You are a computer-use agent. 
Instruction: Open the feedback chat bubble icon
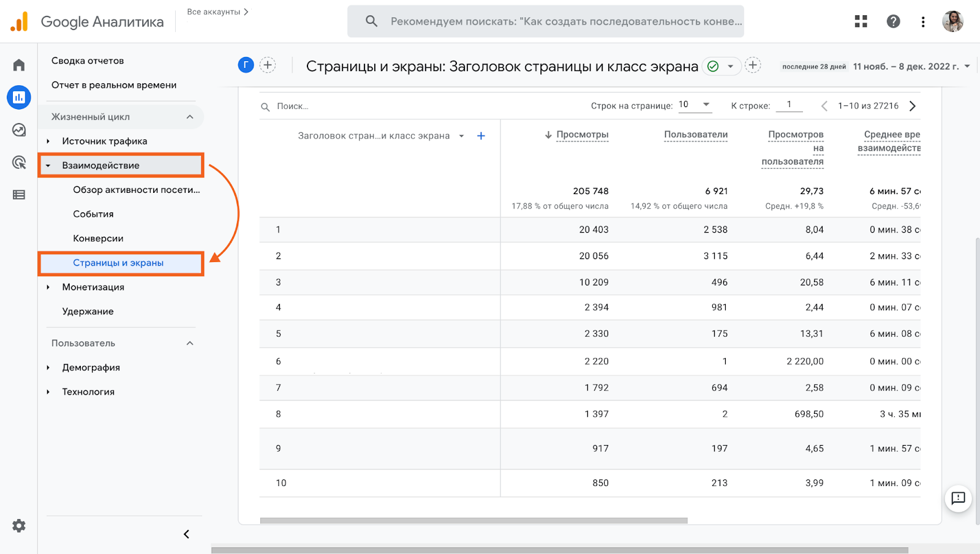click(x=958, y=498)
